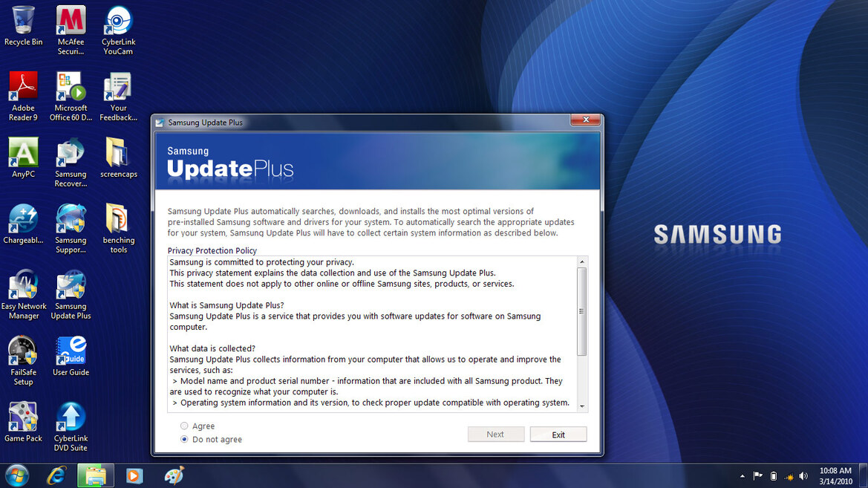This screenshot has width=868, height=488.
Task: Open the Windows Start menu
Action: click(x=17, y=476)
